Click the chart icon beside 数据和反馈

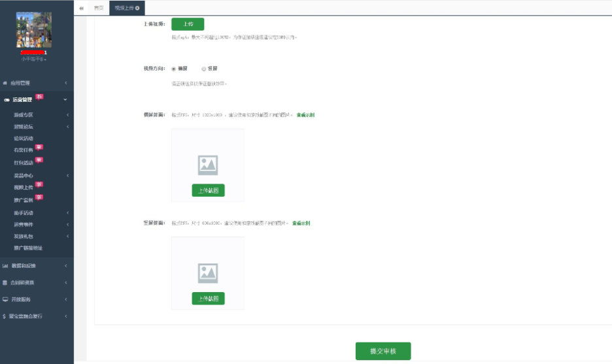[5, 266]
